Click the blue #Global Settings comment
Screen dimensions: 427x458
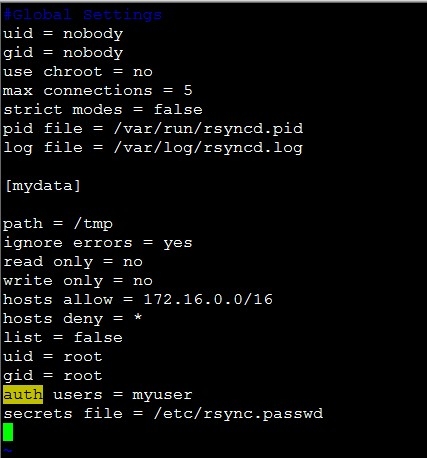[x=83, y=15]
